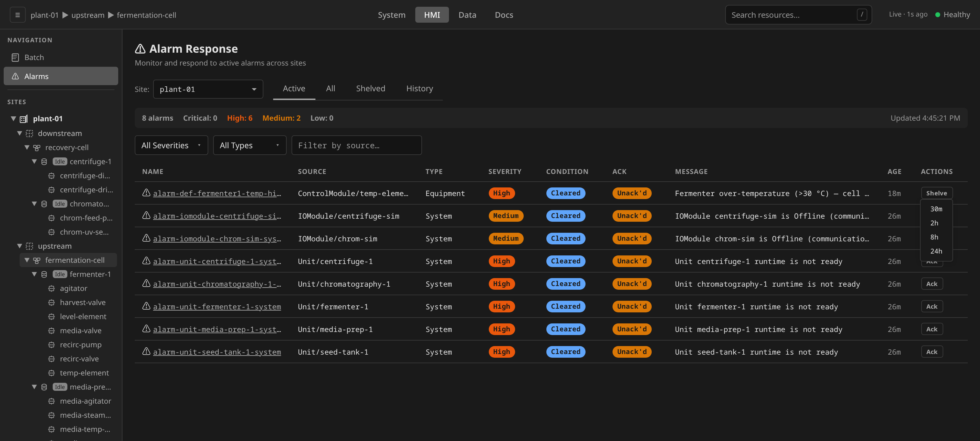Collapse the media-pre... tree node
The image size is (980, 441).
tap(34, 386)
